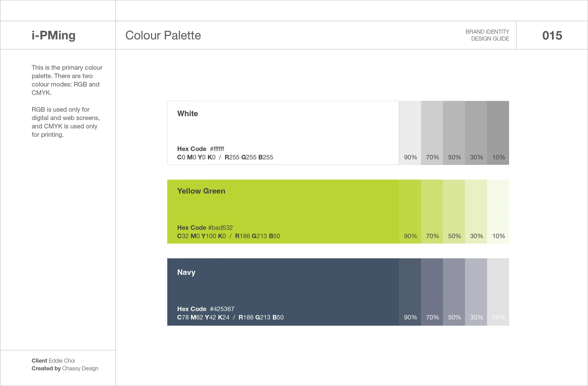Click the RGB and CMYK usage paragraph
Viewport: 588px width, 386px height.
click(x=66, y=122)
